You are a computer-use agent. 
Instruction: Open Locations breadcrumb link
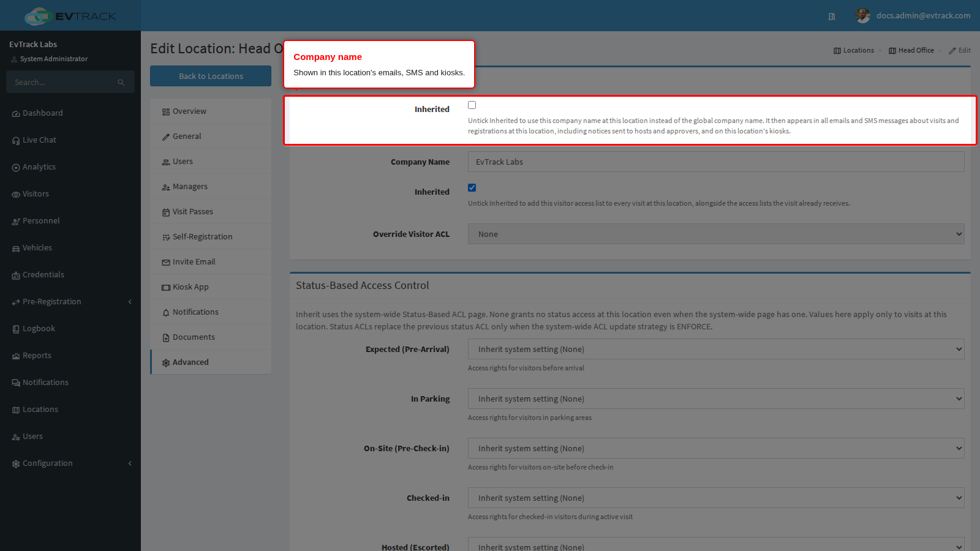854,50
